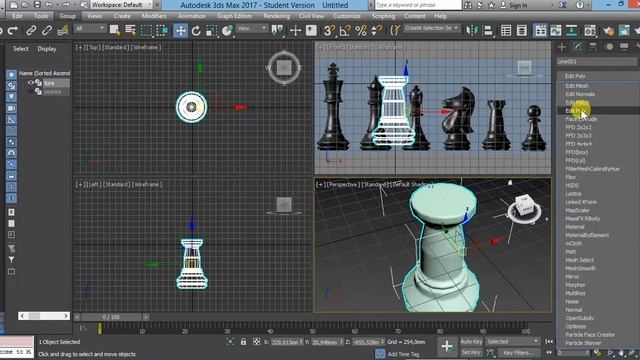The height and width of the screenshot is (360, 640).
Task: Click the Unlink Selection icon
Action: (47, 31)
